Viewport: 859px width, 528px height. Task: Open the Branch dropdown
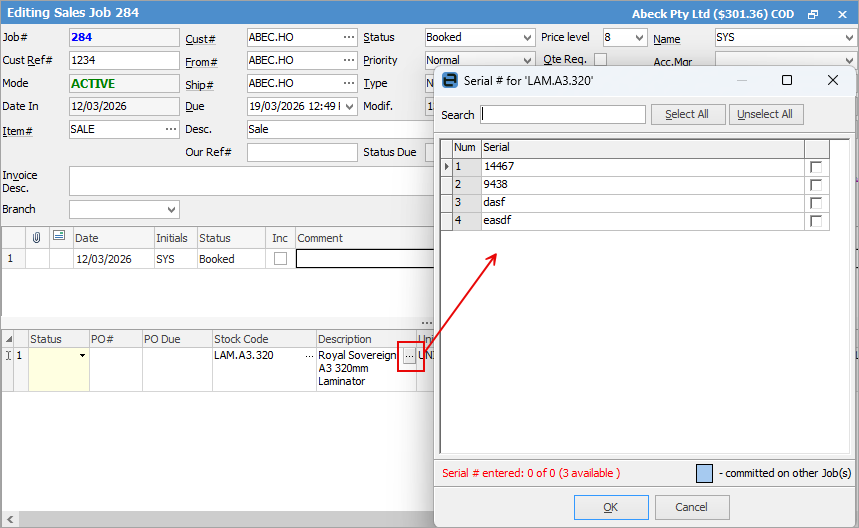pos(171,209)
